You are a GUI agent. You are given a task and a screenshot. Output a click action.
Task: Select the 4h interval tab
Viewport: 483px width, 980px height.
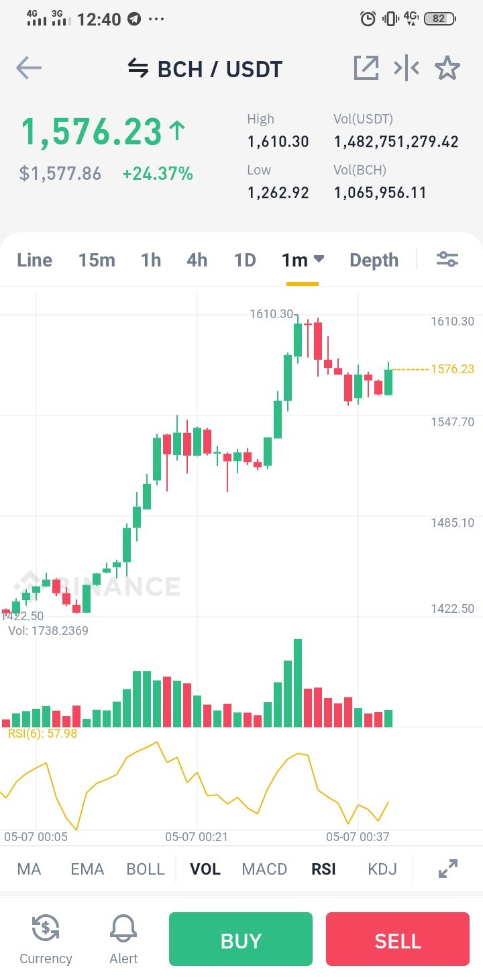[197, 260]
